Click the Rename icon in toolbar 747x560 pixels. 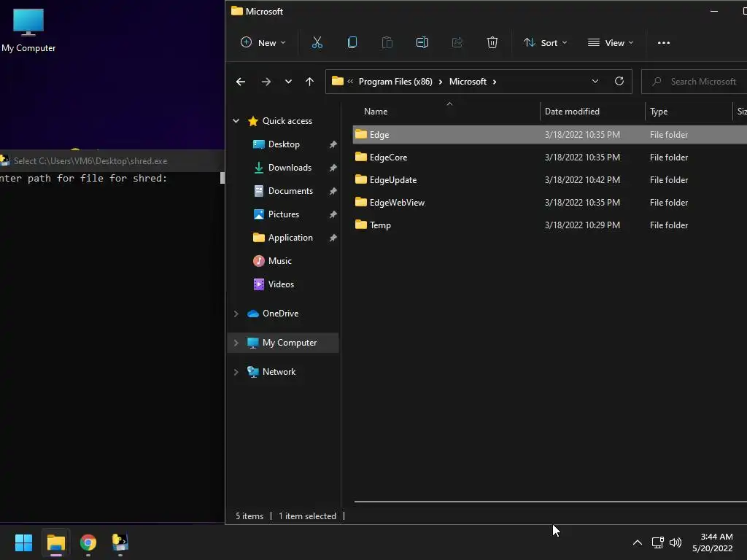coord(422,43)
